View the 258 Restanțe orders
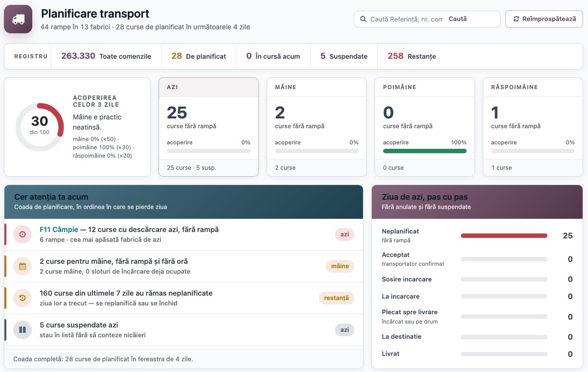588x372 pixels. pos(412,56)
